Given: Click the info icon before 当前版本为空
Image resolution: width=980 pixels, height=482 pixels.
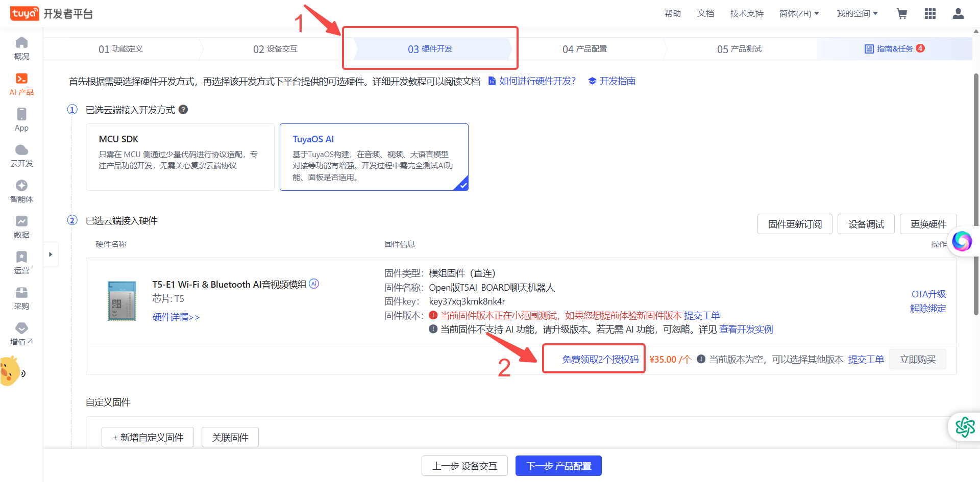Looking at the screenshot, I should pyautogui.click(x=701, y=359).
